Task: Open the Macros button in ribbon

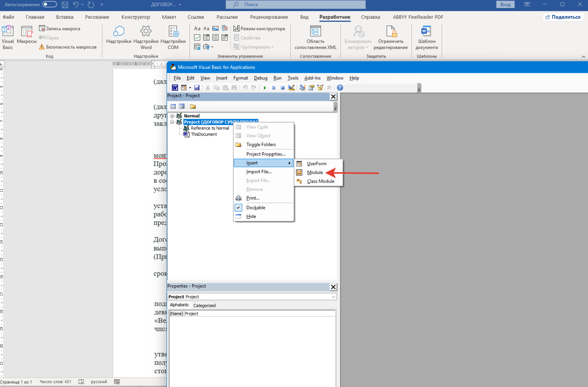Action: point(27,32)
